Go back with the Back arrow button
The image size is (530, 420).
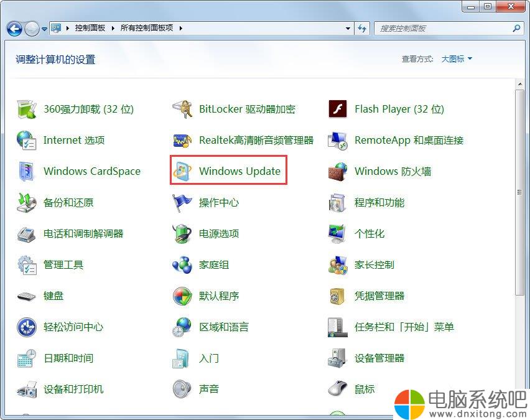point(14,29)
